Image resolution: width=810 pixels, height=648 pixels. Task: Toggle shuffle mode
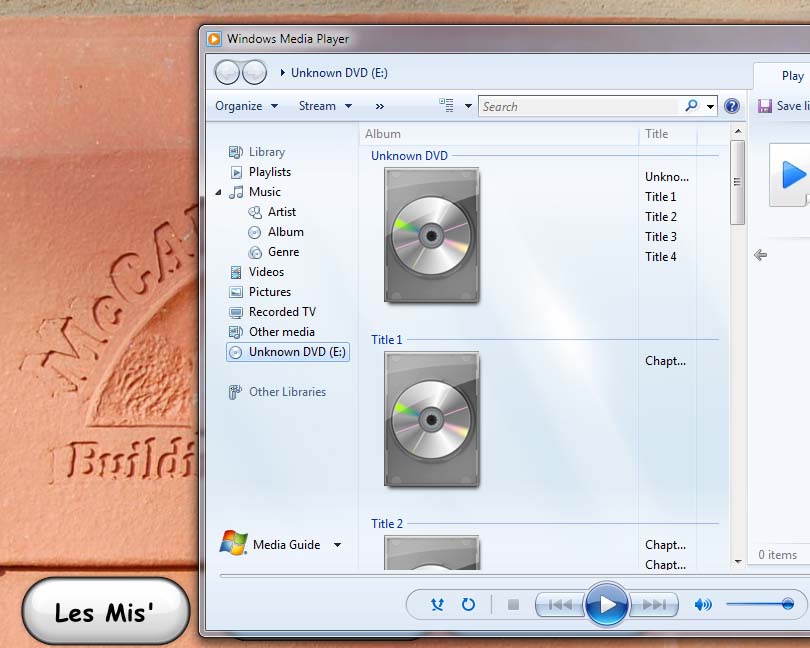coord(437,604)
